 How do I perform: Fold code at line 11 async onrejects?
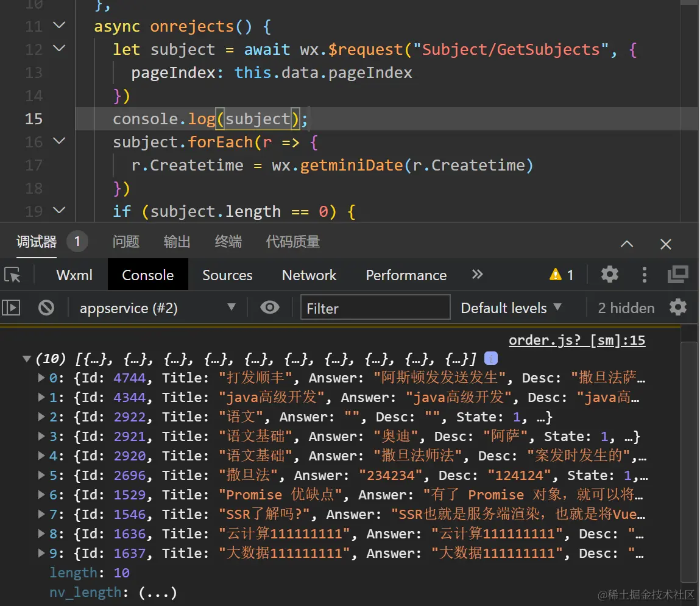[x=59, y=26]
